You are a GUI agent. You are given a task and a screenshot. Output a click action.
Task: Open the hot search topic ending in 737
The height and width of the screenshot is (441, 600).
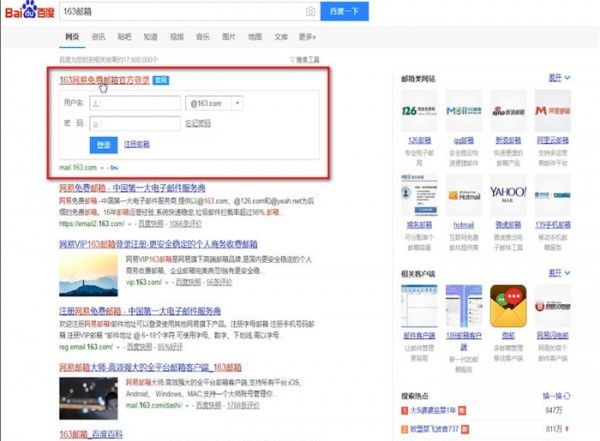434,429
